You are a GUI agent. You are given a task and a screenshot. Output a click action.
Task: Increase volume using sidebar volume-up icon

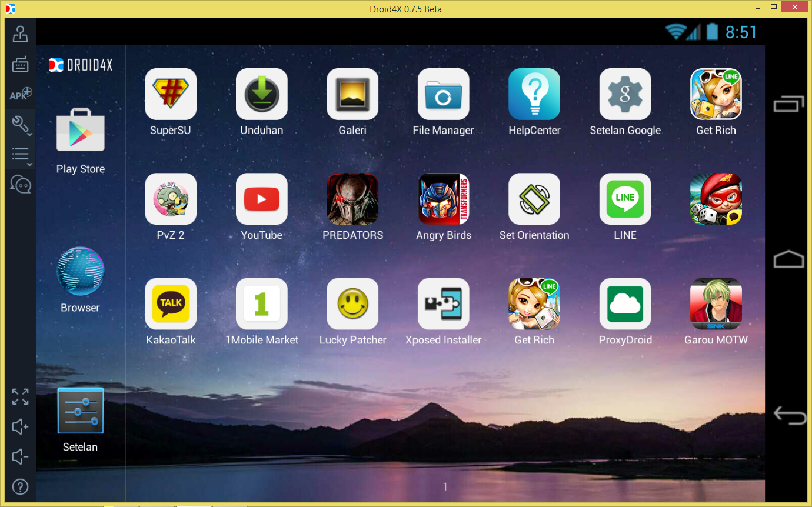pos(19,427)
